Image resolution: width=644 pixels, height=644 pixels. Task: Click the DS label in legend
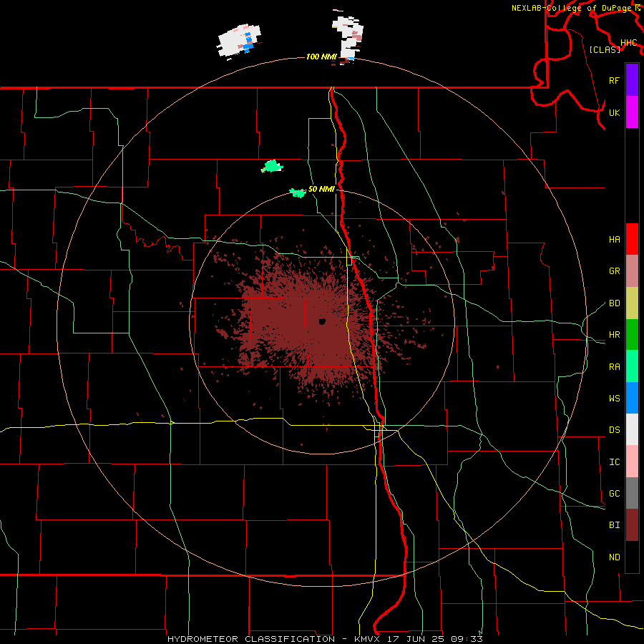(614, 430)
